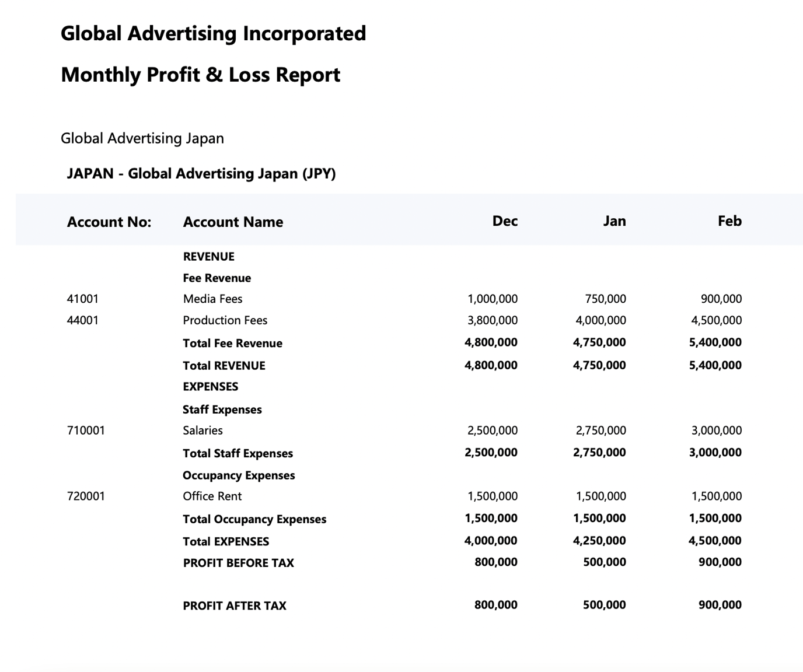Image resolution: width=803 pixels, height=672 pixels.
Task: Click the Media Fees value for Jan
Action: tap(605, 299)
